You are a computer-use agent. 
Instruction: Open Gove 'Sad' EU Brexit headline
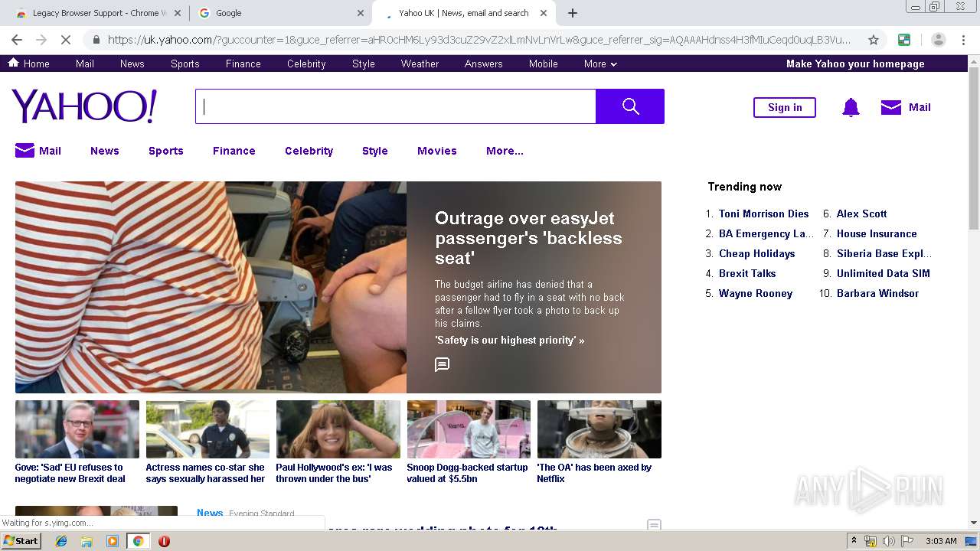[70, 473]
